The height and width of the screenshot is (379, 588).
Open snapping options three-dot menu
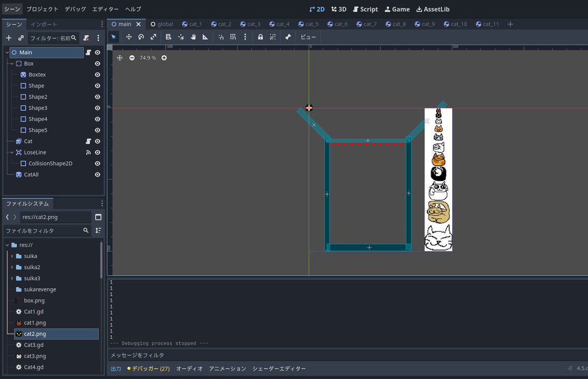245,37
